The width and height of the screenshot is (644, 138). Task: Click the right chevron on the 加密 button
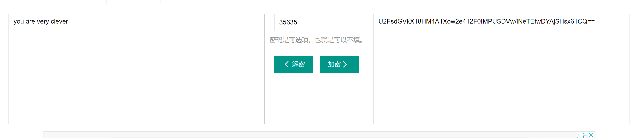click(x=345, y=64)
